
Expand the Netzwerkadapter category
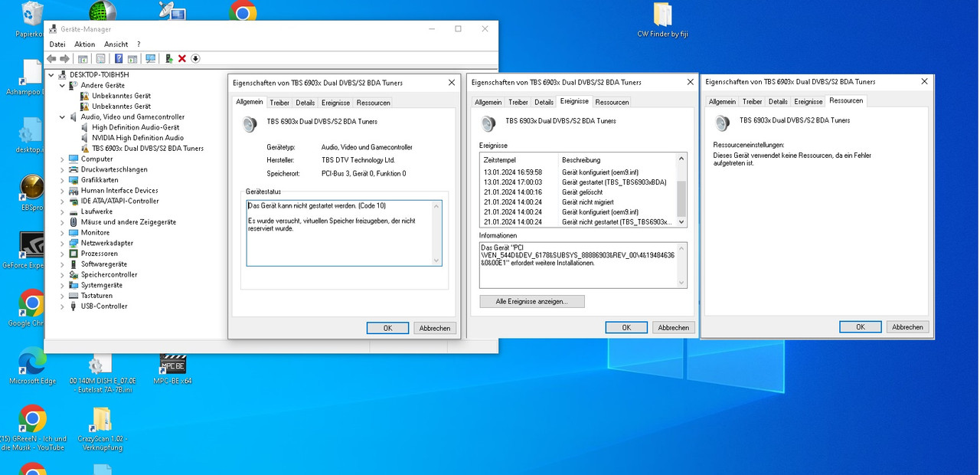63,243
